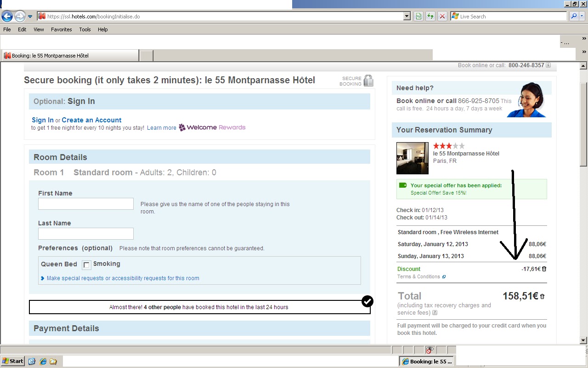Click the phone number 800-246-8357
588x368 pixels.
526,65
